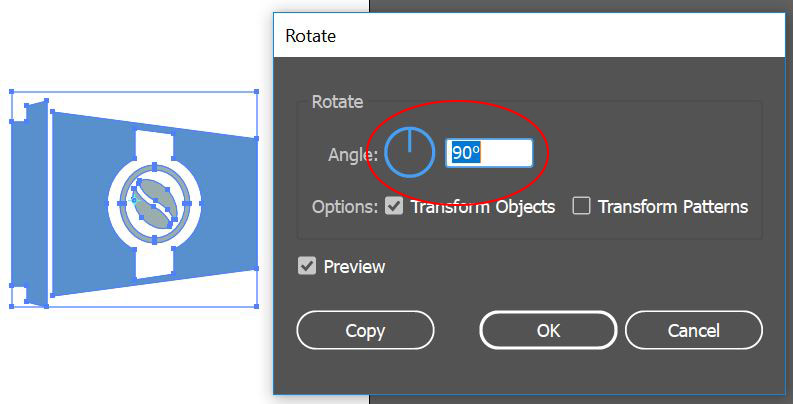Image resolution: width=793 pixels, height=404 pixels.
Task: Confirm rotation with the OK button
Action: pyautogui.click(x=548, y=330)
